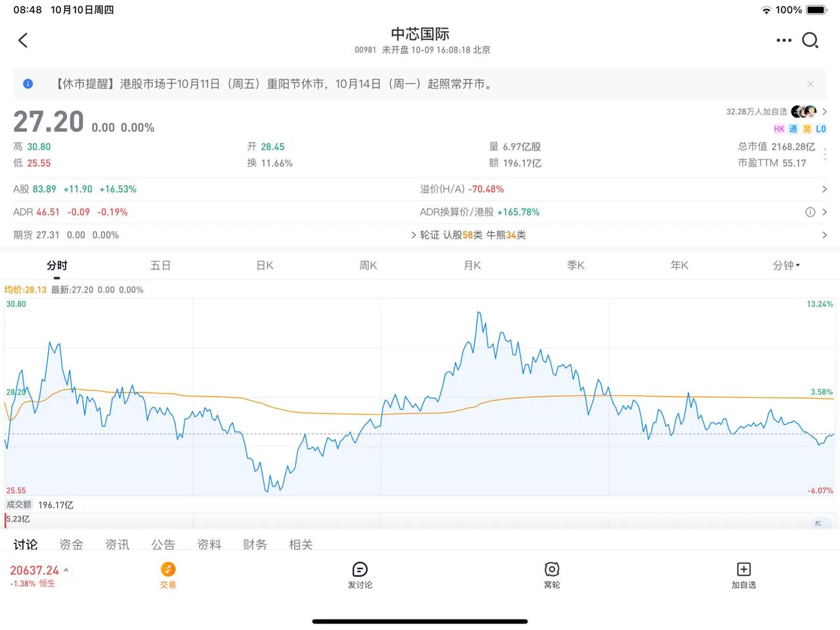
Task: Tap the 27.20 current price
Action: click(x=49, y=122)
